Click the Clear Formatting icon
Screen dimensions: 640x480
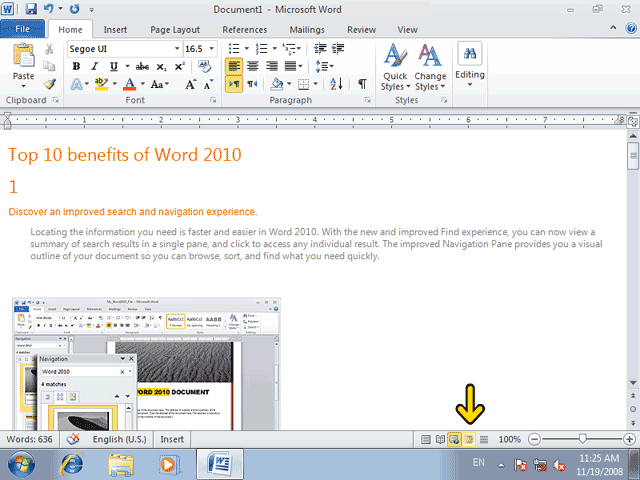tap(204, 66)
